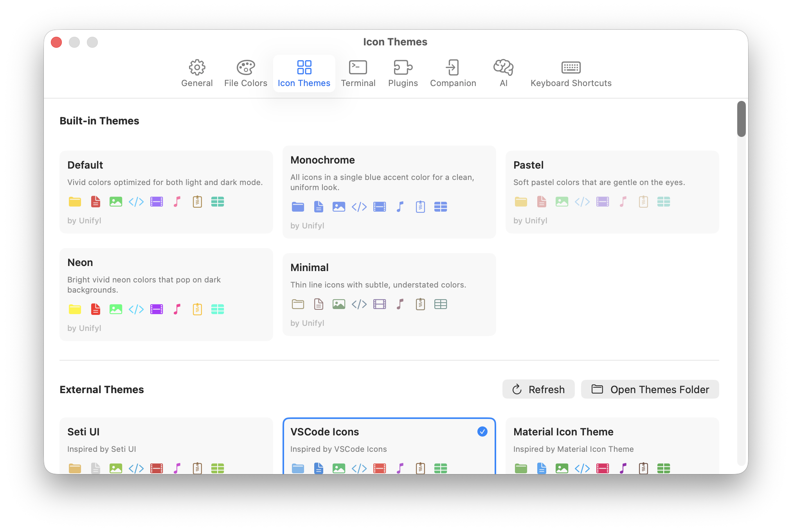Screen dimensions: 792x532
Task: Open the AI brain icon tab
Action: (x=503, y=74)
